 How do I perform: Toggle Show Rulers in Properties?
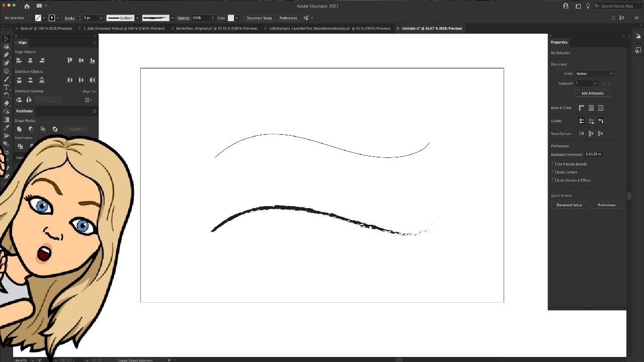click(582, 108)
